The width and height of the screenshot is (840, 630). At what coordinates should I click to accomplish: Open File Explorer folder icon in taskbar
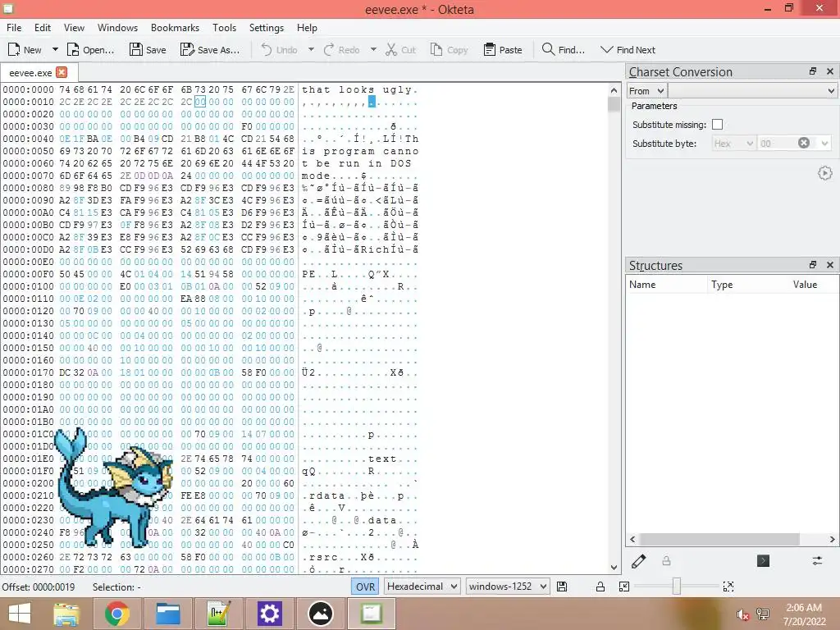(x=167, y=614)
